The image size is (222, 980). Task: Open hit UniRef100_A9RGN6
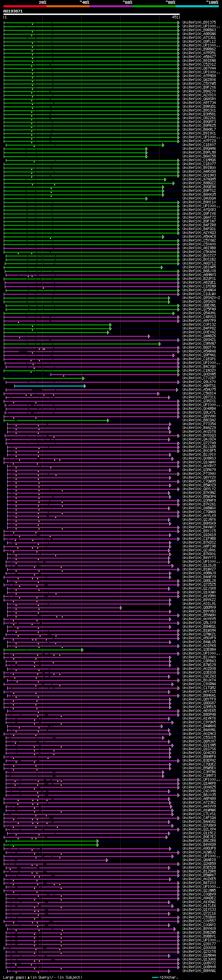tap(199, 34)
